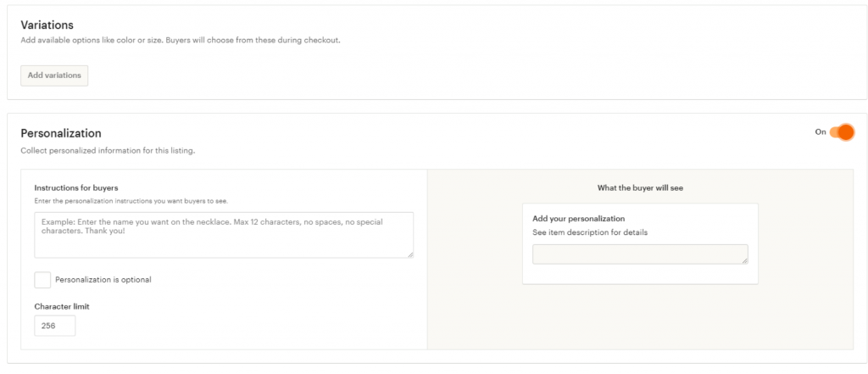This screenshot has height=374, width=868.
Task: Click the "Add your personalization" preview label
Action: [578, 219]
